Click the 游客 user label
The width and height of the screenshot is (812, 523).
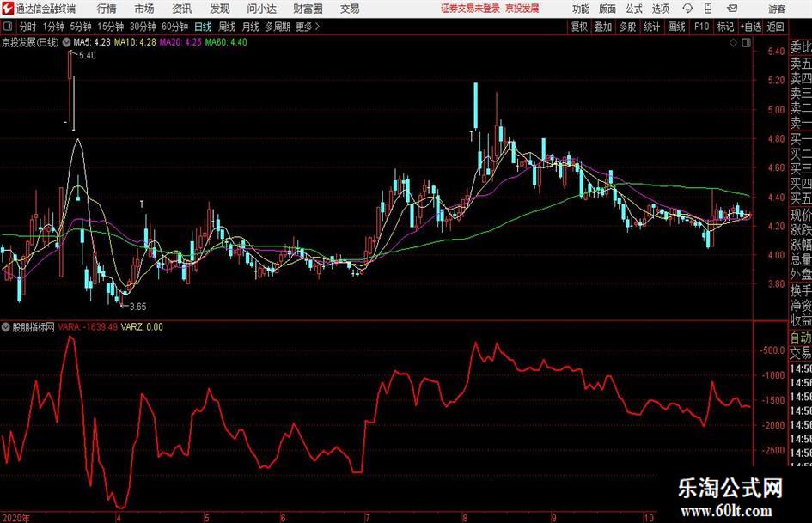tap(777, 9)
